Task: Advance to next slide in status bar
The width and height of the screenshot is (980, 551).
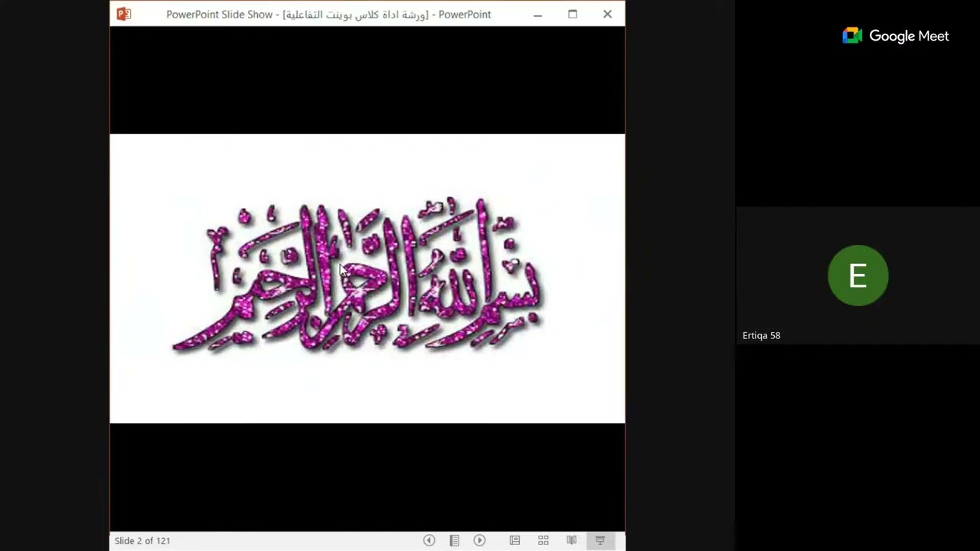Action: tap(479, 540)
